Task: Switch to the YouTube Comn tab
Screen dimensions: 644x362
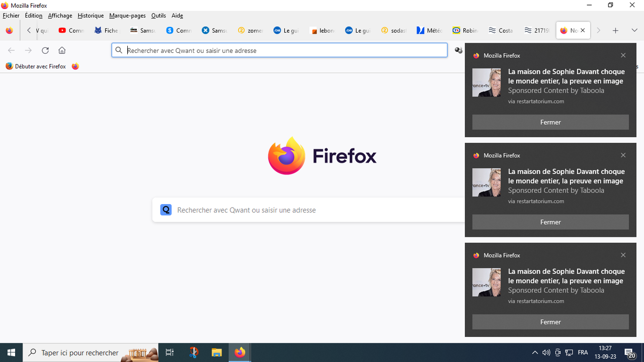Action: 70,31
